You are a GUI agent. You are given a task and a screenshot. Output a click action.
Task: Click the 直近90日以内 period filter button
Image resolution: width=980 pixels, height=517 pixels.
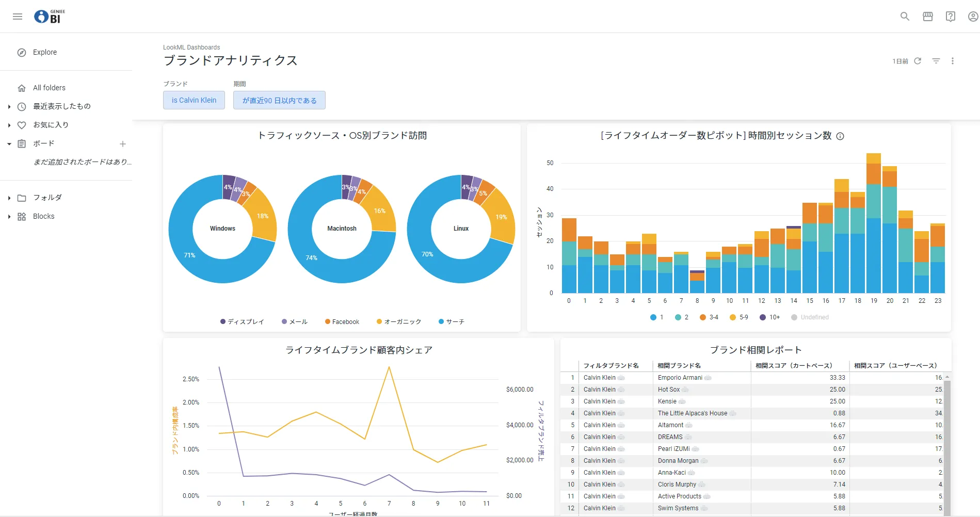(x=279, y=100)
